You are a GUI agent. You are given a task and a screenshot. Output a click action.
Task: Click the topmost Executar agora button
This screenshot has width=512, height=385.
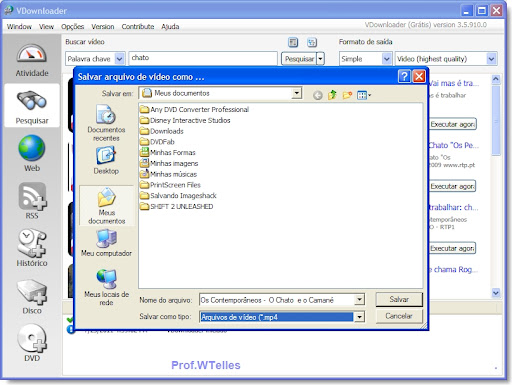(x=452, y=124)
